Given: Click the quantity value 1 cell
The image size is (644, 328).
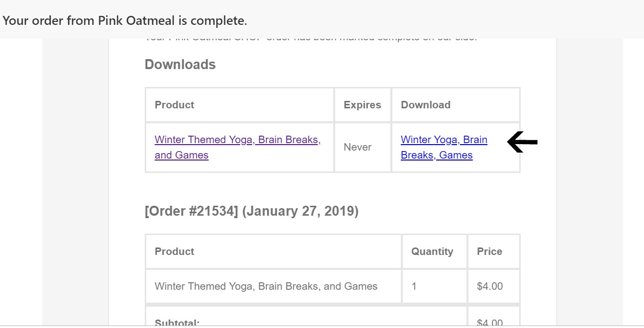Looking at the screenshot, I should click(x=414, y=286).
